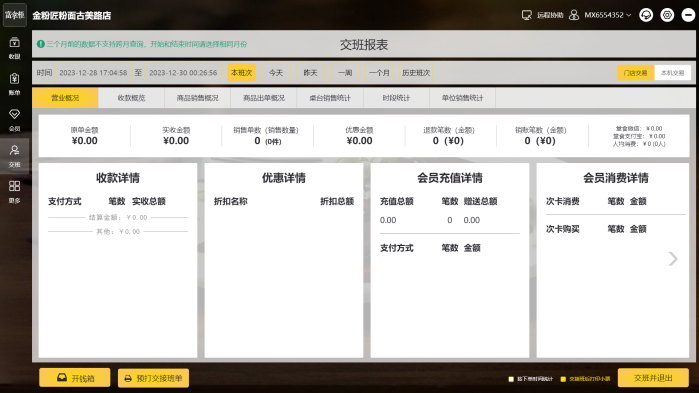
Task: Click the store name 金粉匠粉面古美路店
Action: (72, 16)
